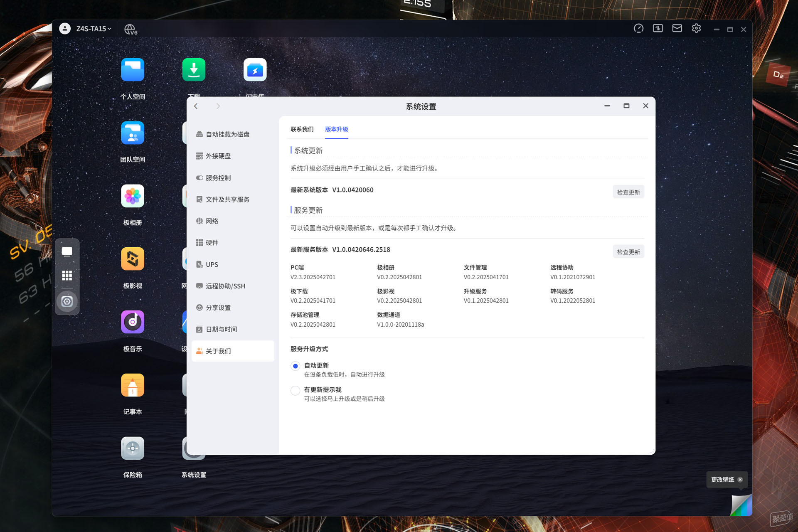Screen dimensions: 798x532
Task: Show the app grid from side dock
Action: 67,276
